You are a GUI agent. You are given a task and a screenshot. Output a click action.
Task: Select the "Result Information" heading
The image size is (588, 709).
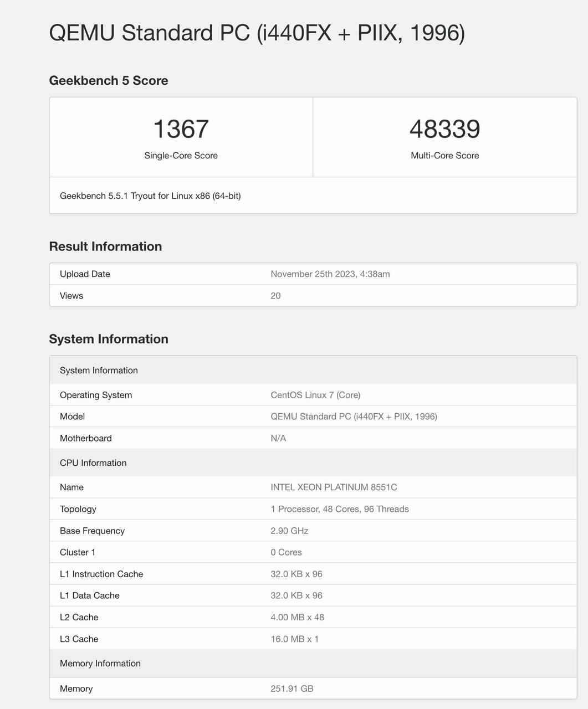pyautogui.click(x=105, y=246)
